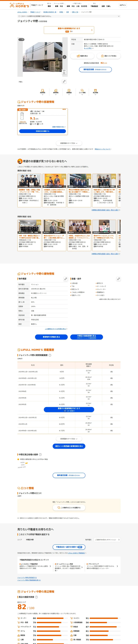
Task: Edit 設備・条件 with pencil icon
Action: (x=118, y=279)
